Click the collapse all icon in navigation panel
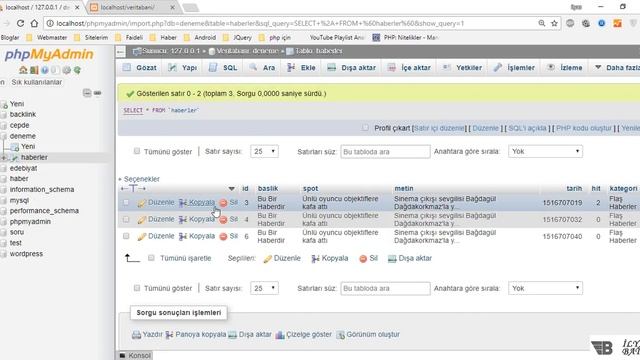The width and height of the screenshot is (640, 360). coord(87,93)
